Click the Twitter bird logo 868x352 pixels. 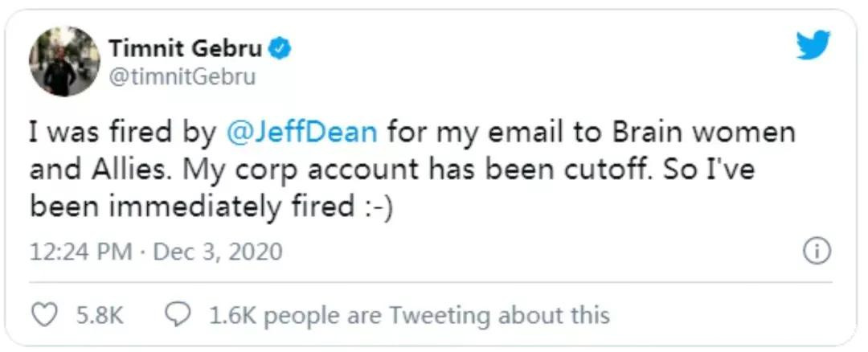tap(815, 46)
